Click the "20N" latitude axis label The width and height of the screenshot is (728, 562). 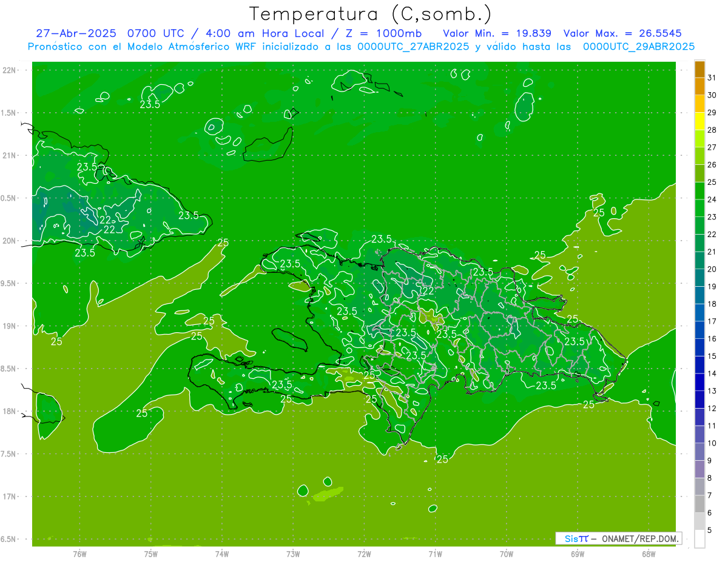point(9,241)
